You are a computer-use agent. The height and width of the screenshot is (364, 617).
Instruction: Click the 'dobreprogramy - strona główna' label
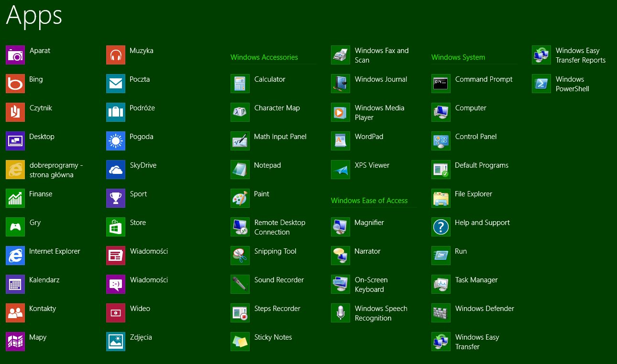click(56, 170)
